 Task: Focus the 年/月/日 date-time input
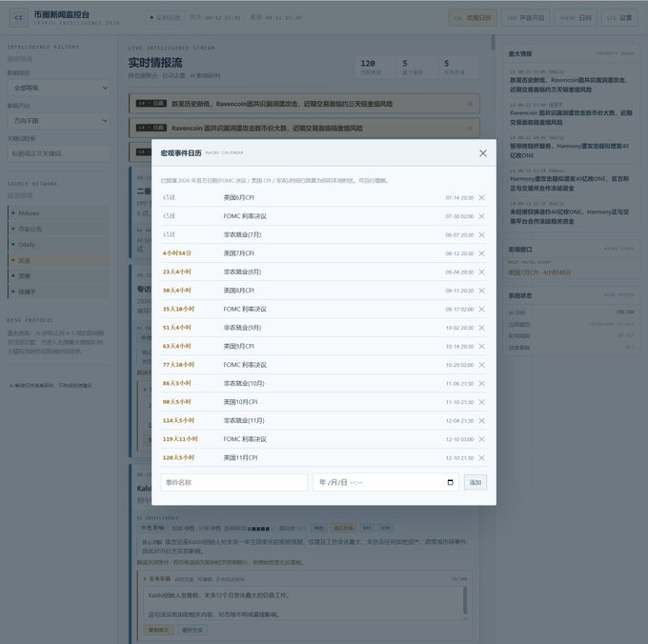click(386, 482)
